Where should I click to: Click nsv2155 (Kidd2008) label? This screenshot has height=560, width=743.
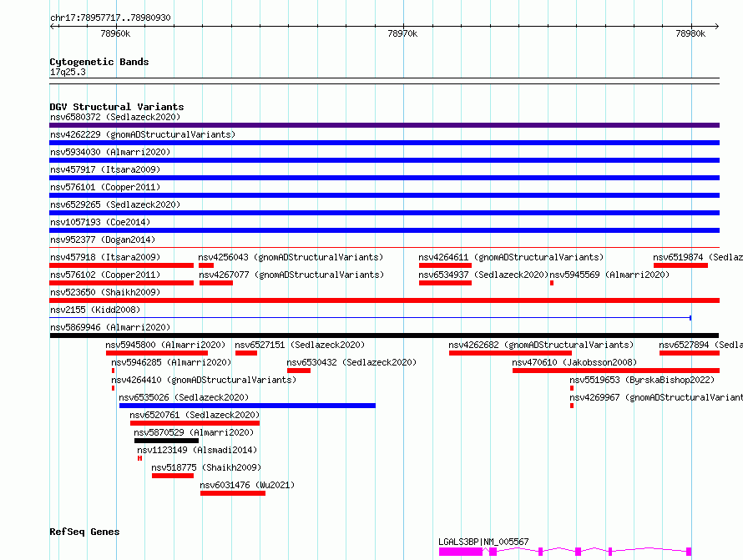click(x=95, y=310)
